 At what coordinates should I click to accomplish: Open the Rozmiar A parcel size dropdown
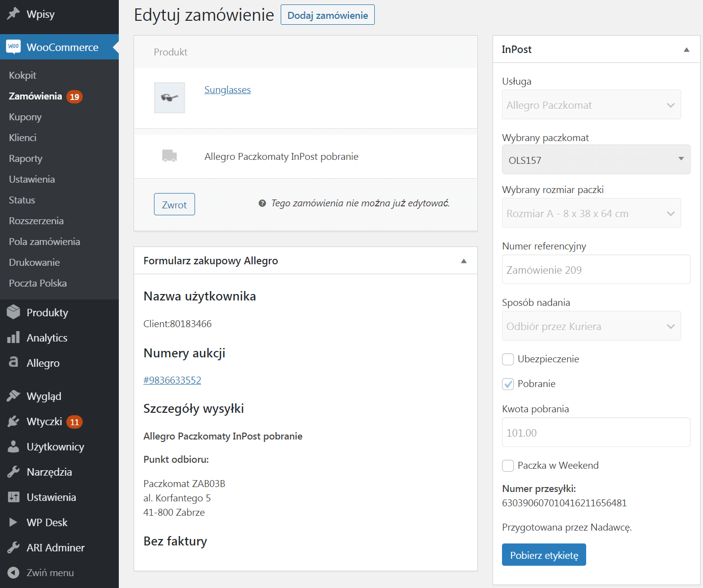[592, 213]
